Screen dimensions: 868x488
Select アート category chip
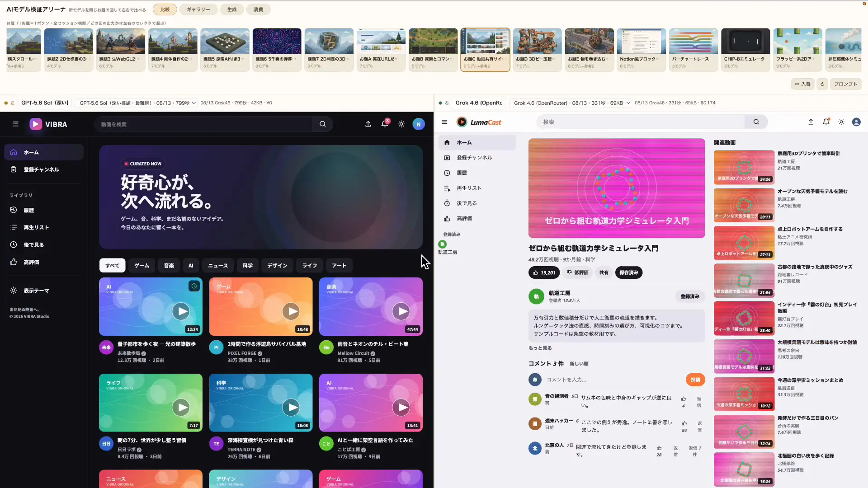coord(339,266)
